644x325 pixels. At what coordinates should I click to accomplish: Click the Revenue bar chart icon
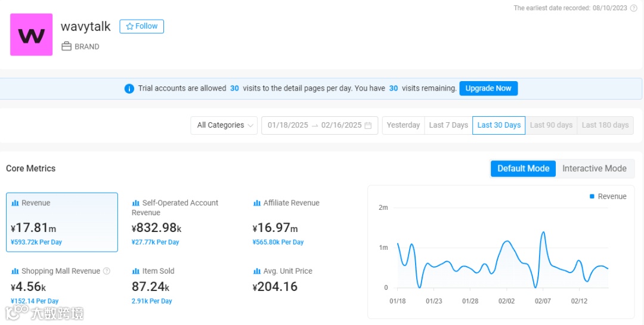[x=15, y=203]
